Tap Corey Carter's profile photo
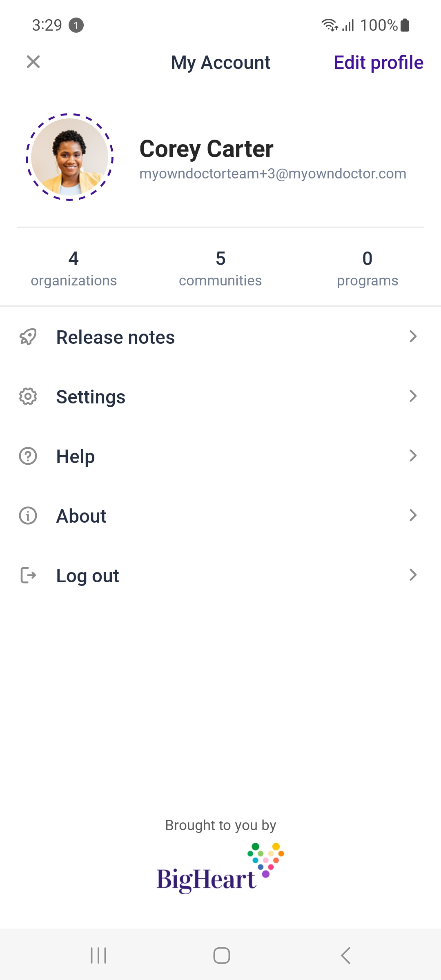 pyautogui.click(x=70, y=157)
